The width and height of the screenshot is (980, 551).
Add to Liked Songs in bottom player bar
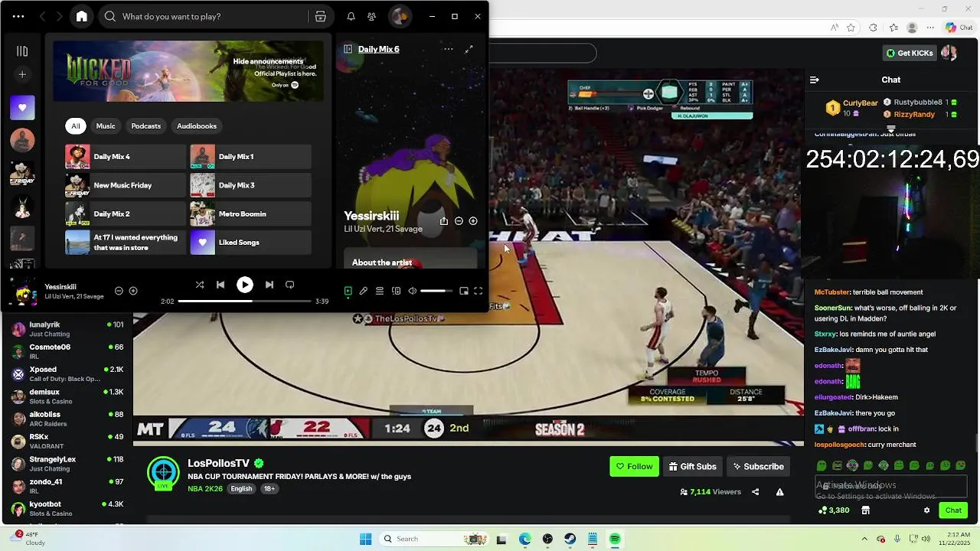(x=133, y=291)
